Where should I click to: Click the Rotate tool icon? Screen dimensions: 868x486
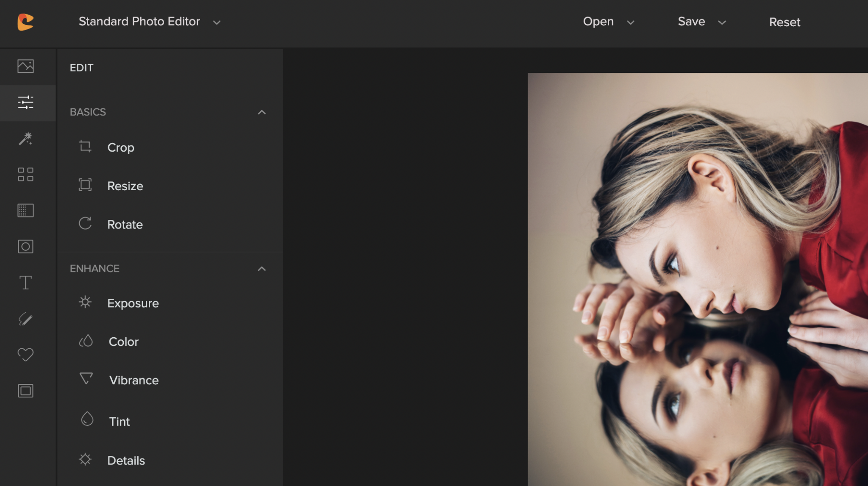pyautogui.click(x=85, y=223)
